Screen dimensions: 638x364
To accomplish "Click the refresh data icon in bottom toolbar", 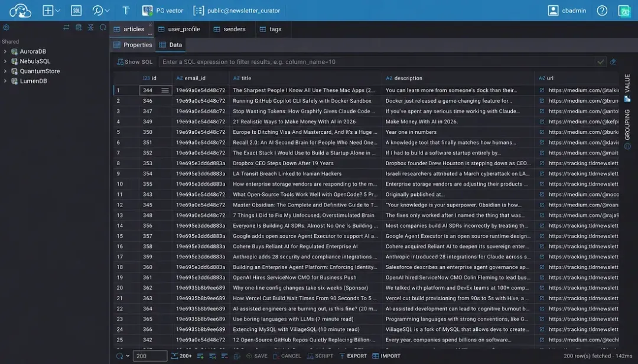I will pos(119,356).
